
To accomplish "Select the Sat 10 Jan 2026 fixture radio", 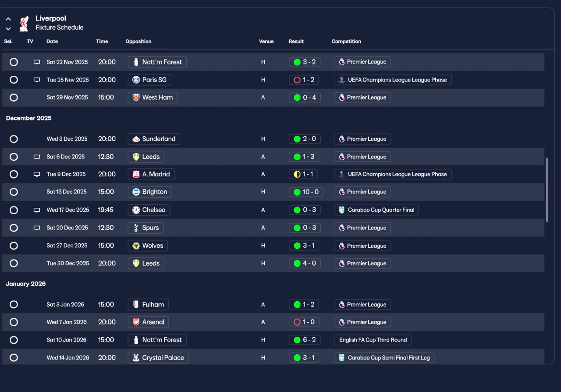I will coord(14,340).
